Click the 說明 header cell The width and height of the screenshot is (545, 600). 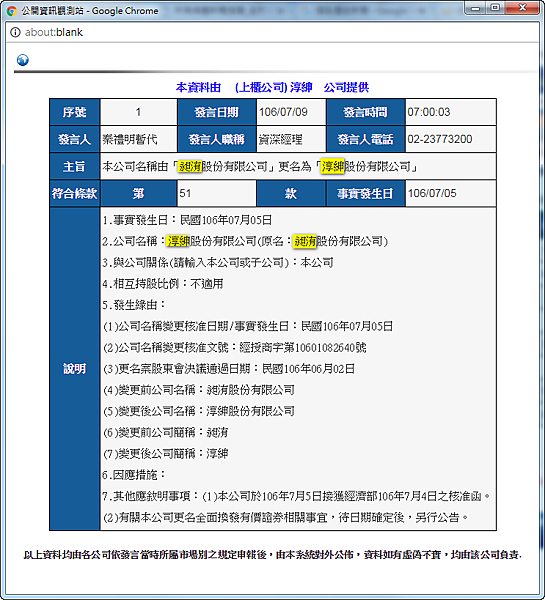pyautogui.click(x=75, y=369)
